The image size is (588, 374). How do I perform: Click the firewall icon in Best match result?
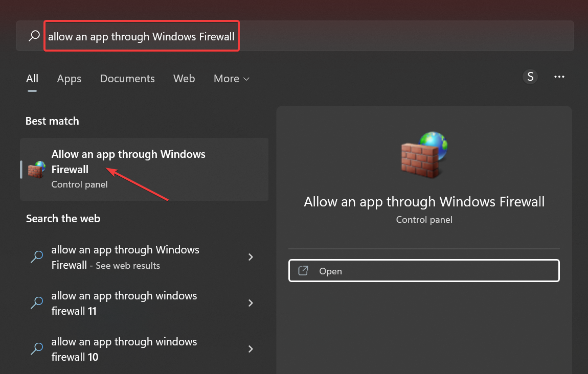pyautogui.click(x=36, y=170)
